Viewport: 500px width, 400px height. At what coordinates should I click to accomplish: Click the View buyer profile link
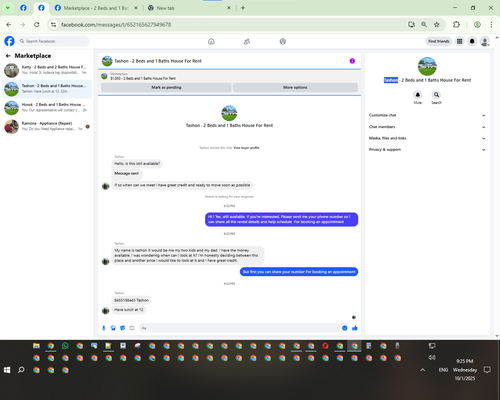click(x=246, y=148)
